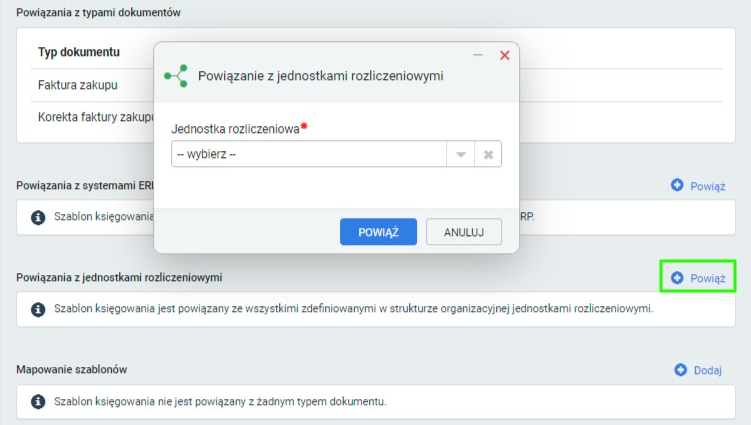This screenshot has width=751, height=425.
Task: Cancel the dialog with ANULUJ button
Action: click(x=464, y=232)
